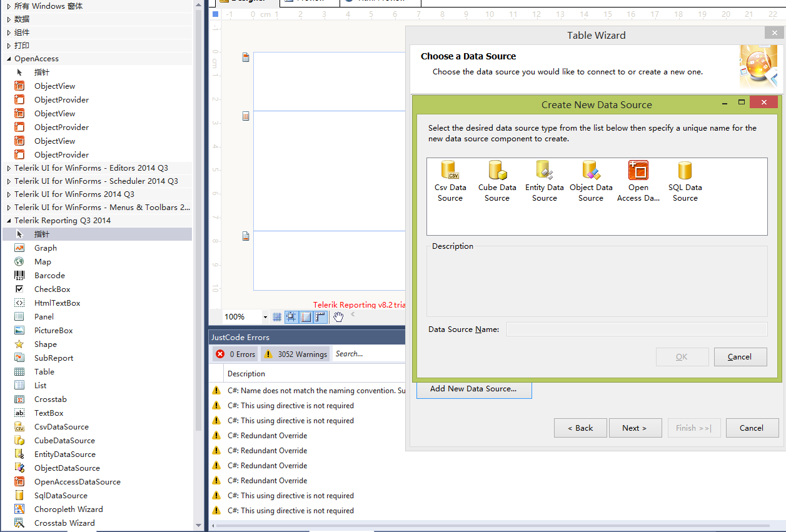This screenshot has width=786, height=532.
Task: Expand the 打印 toolbox group
Action: click(x=9, y=45)
